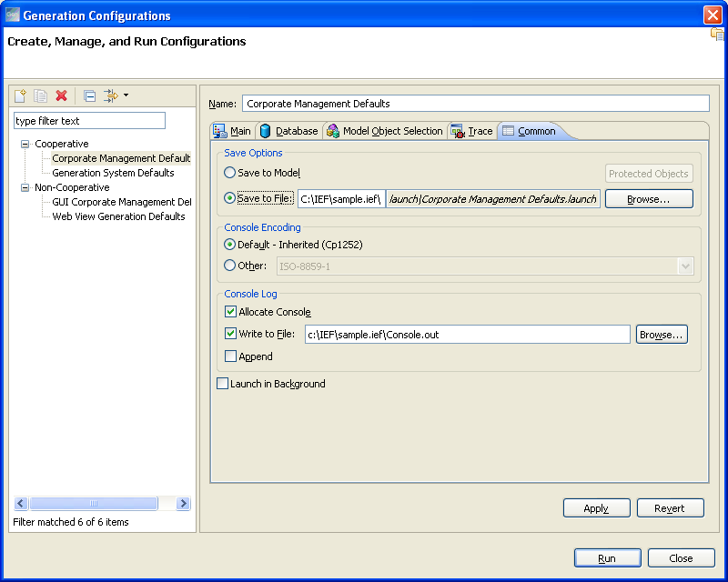Delete the selected configuration

[x=60, y=95]
